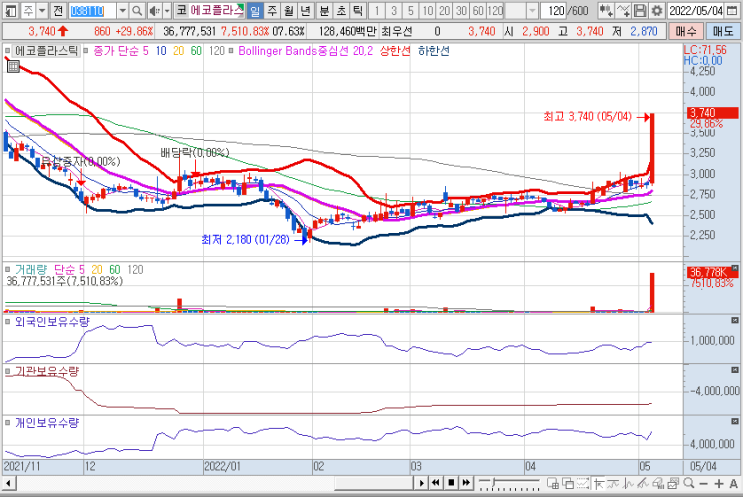Rewind the chart replay
The image size is (743, 497).
[x=436, y=483]
